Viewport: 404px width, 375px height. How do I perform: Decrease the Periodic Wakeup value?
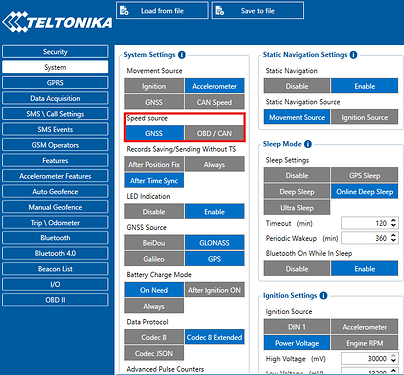[394, 241]
